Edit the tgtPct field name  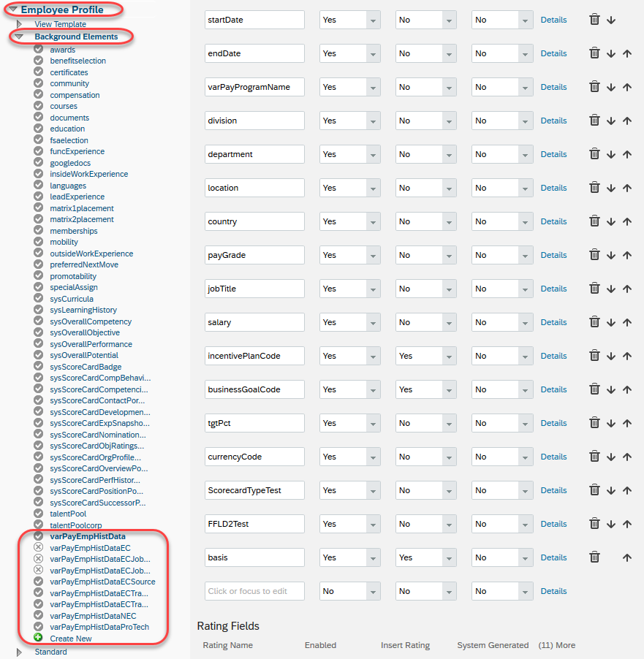click(254, 423)
